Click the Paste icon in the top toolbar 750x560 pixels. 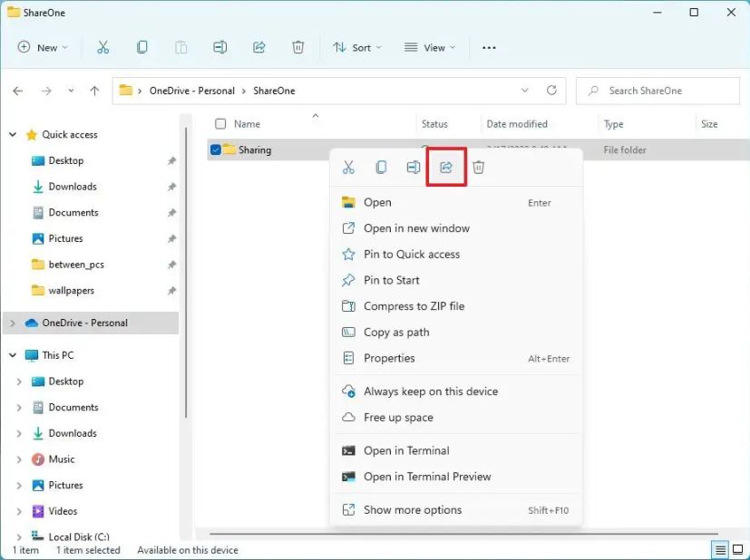click(180, 47)
